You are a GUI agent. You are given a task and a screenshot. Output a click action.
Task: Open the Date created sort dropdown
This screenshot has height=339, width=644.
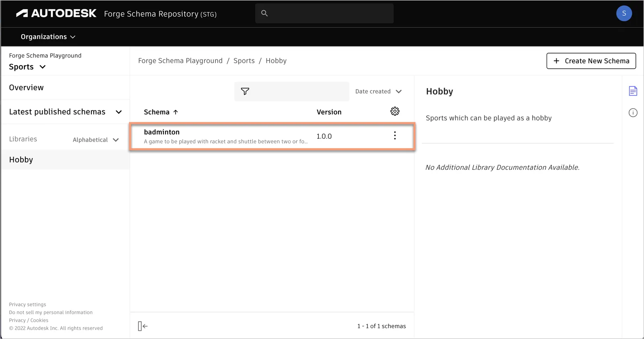[x=378, y=92]
